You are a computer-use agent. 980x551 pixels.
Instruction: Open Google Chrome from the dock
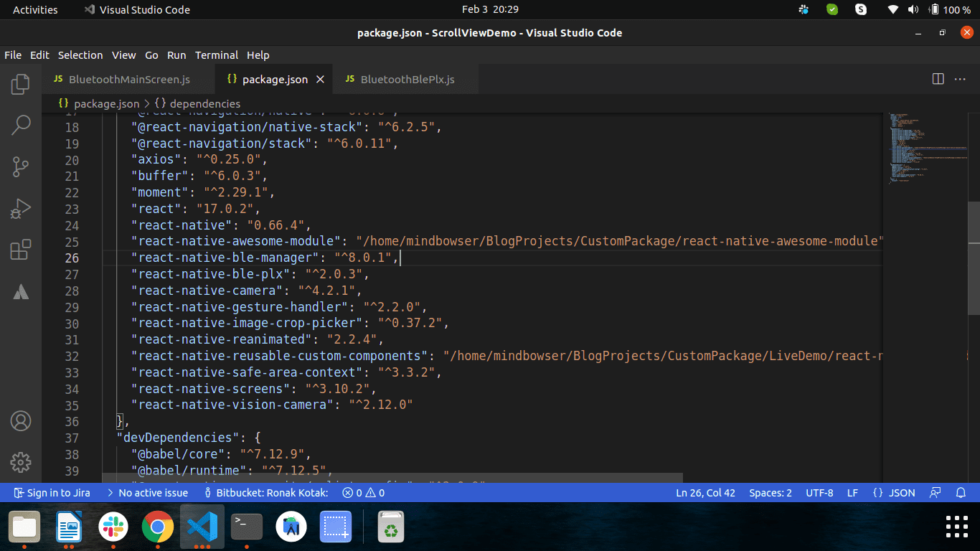pos(157,528)
